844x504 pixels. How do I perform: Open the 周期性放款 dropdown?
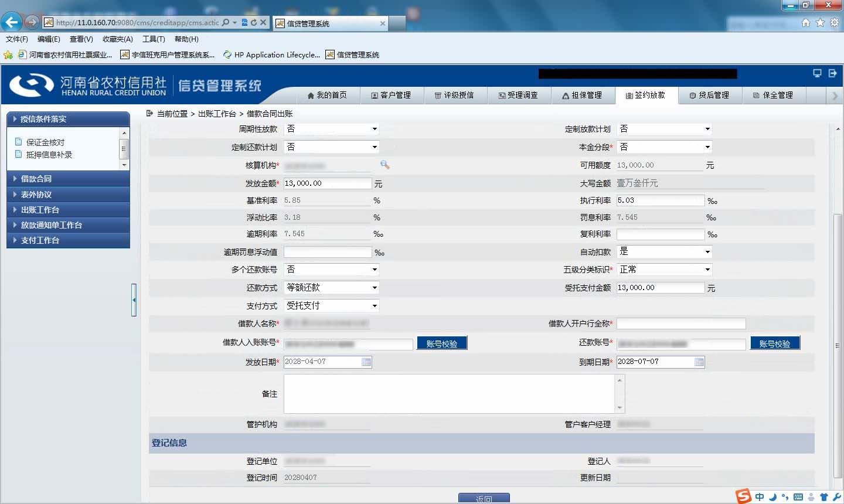pyautogui.click(x=331, y=129)
